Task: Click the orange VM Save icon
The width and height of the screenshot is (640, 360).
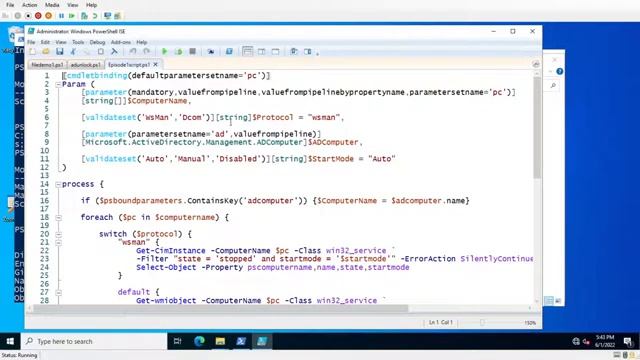Action: tap(48, 16)
